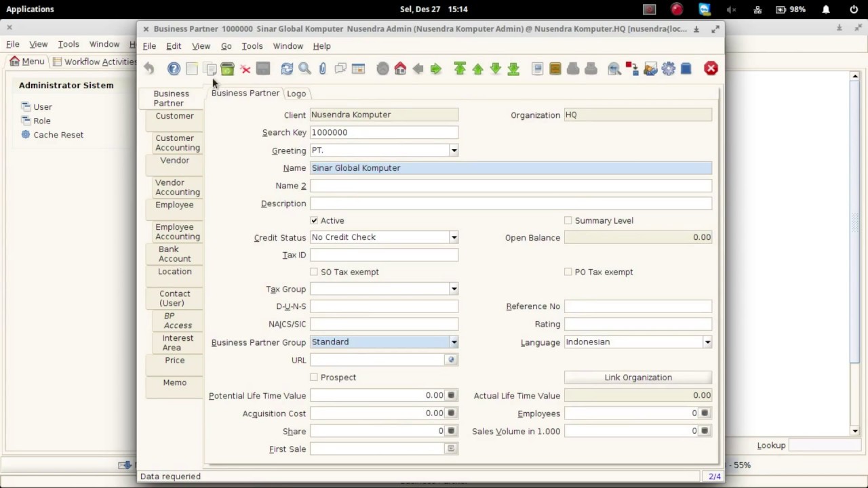The image size is (868, 488).
Task: Open the Tax Group dropdown
Action: [x=454, y=289]
